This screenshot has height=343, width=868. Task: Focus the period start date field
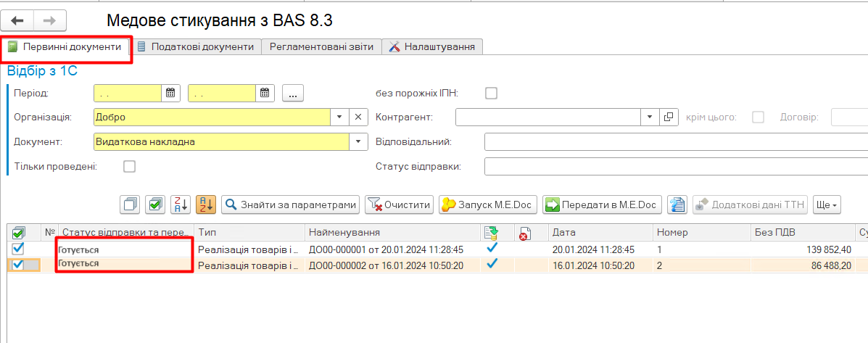click(x=128, y=93)
